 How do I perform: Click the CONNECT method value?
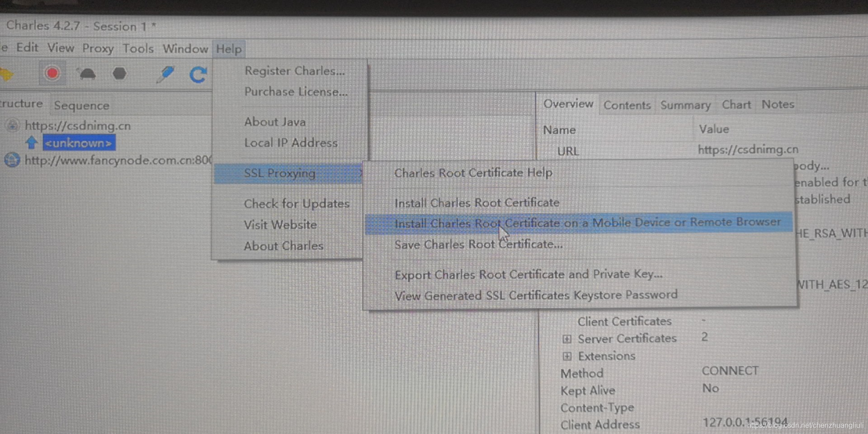pyautogui.click(x=730, y=371)
